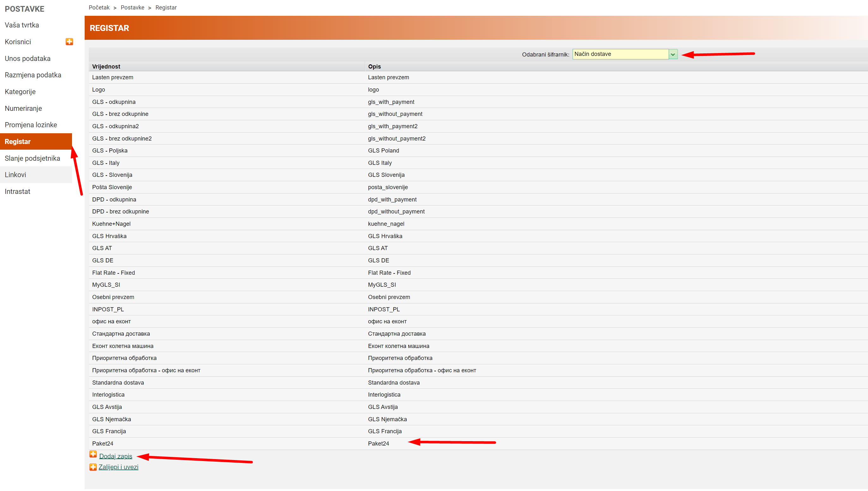The width and height of the screenshot is (868, 491).
Task: Open the Linkovi sidebar item
Action: tap(15, 175)
